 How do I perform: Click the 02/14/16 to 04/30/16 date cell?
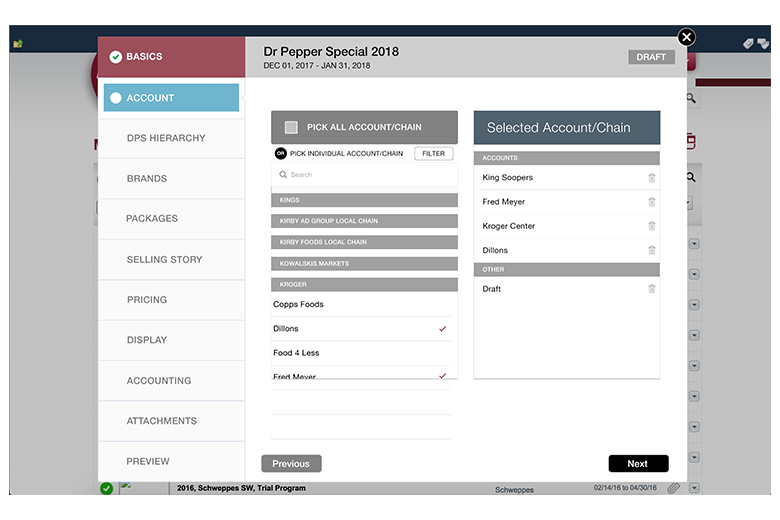tap(625, 488)
